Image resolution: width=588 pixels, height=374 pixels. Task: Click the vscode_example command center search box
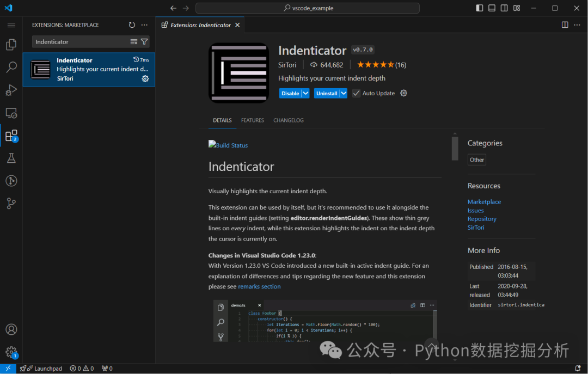pyautogui.click(x=308, y=8)
